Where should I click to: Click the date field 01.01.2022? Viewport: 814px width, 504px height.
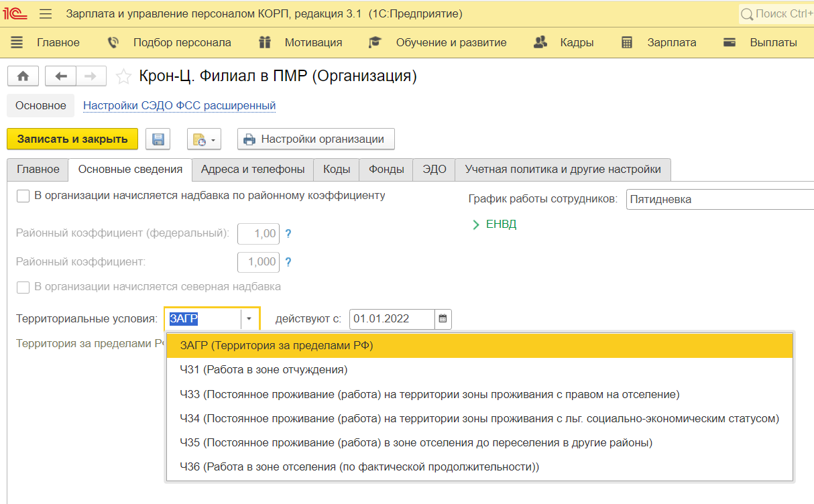392,319
